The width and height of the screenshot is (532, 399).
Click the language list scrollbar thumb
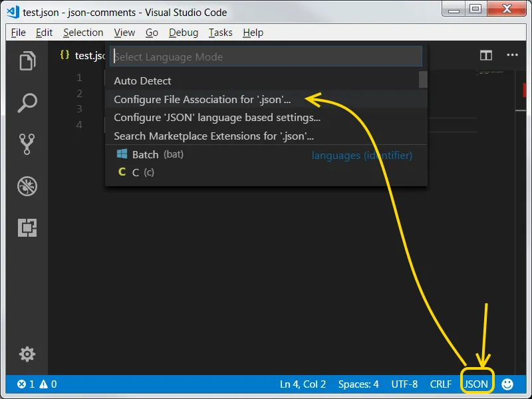click(x=423, y=79)
